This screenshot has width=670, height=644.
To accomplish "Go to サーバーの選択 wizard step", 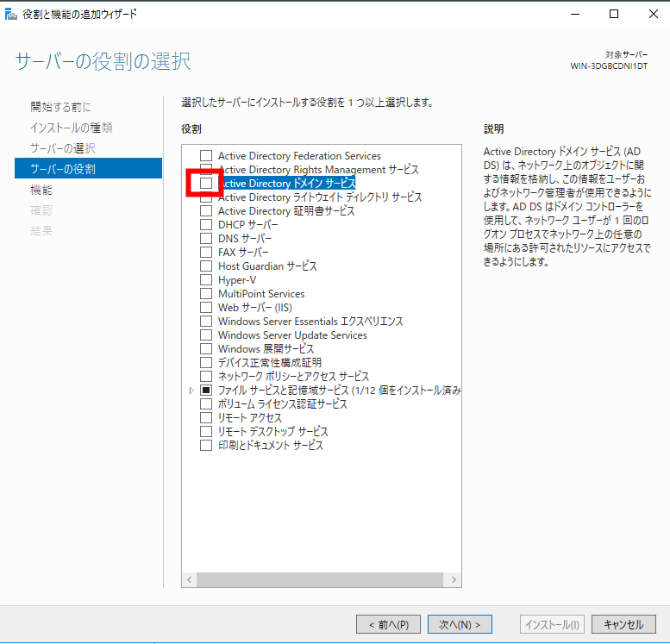I will (x=63, y=148).
